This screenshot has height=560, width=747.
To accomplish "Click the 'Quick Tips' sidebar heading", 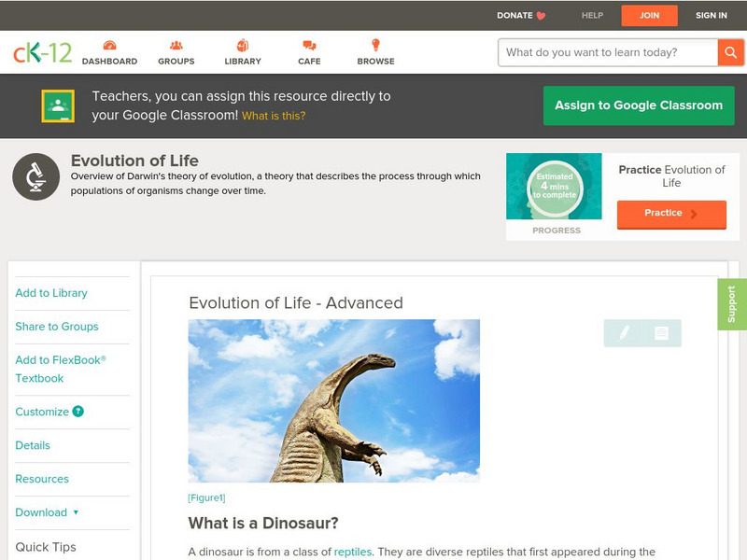I will coord(46,547).
